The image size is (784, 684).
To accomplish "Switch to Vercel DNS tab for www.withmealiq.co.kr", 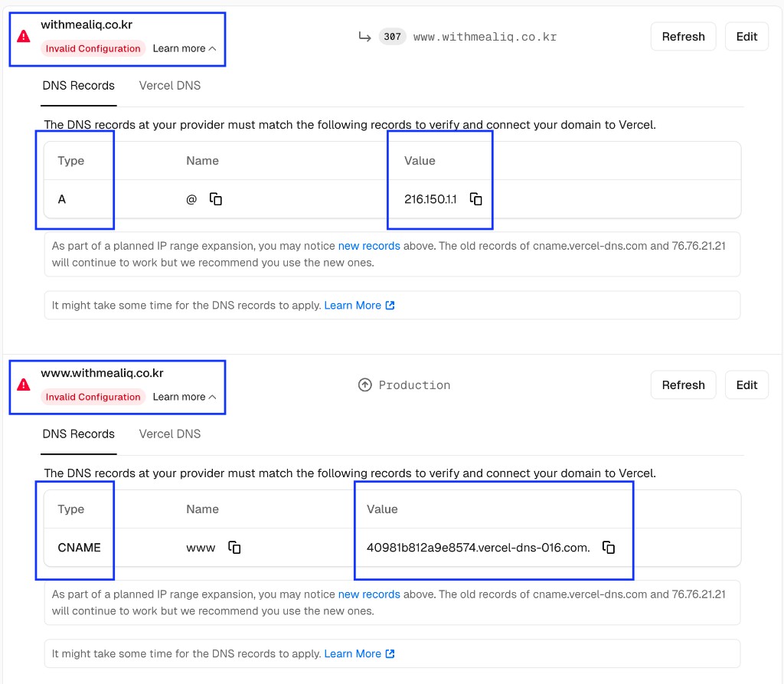I will tap(170, 434).
